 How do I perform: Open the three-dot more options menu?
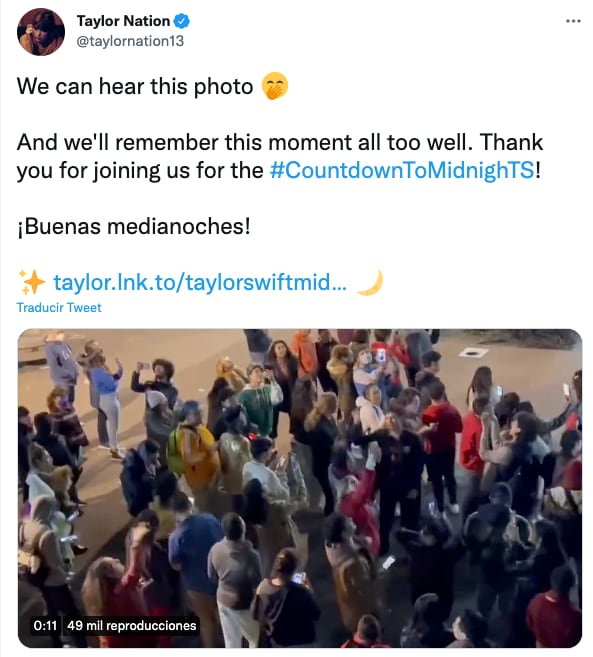coord(573,21)
